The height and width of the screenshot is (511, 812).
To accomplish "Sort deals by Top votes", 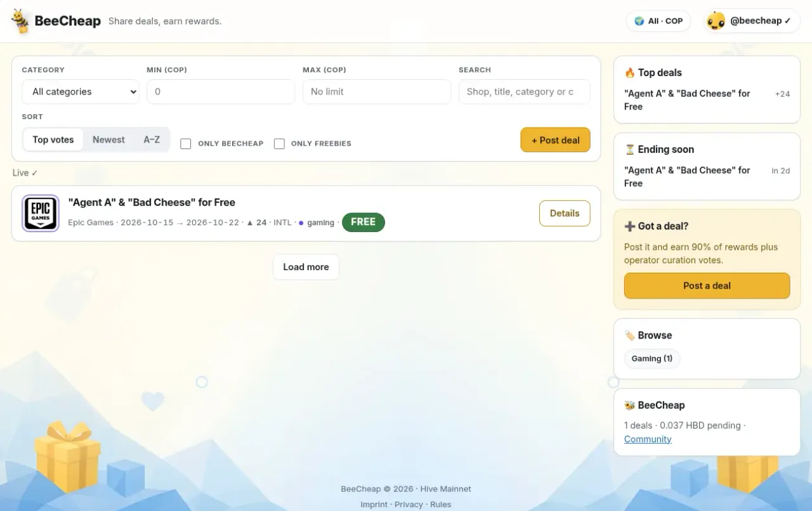I will click(x=53, y=139).
